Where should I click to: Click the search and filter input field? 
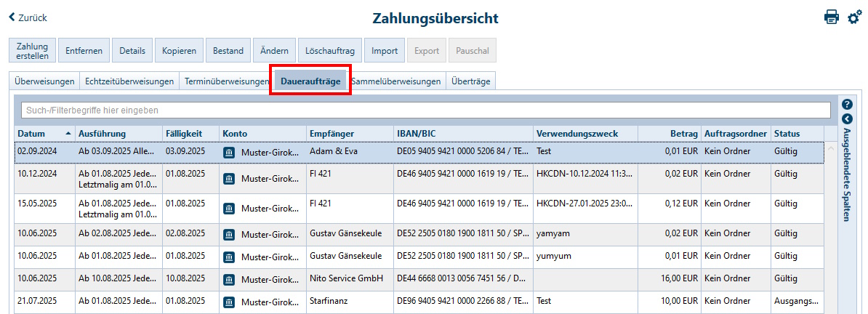click(x=426, y=110)
